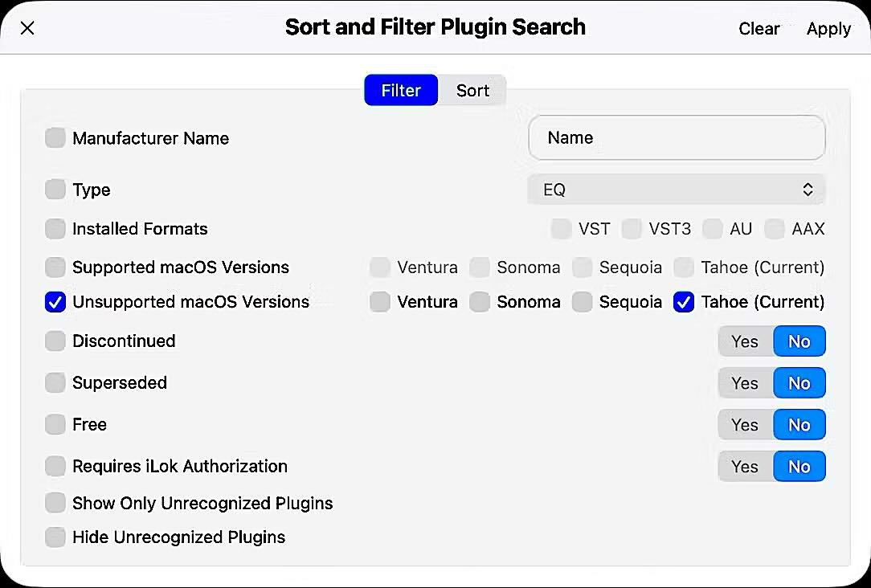Set Free to Yes
This screenshot has width=871, height=588.
(x=745, y=425)
